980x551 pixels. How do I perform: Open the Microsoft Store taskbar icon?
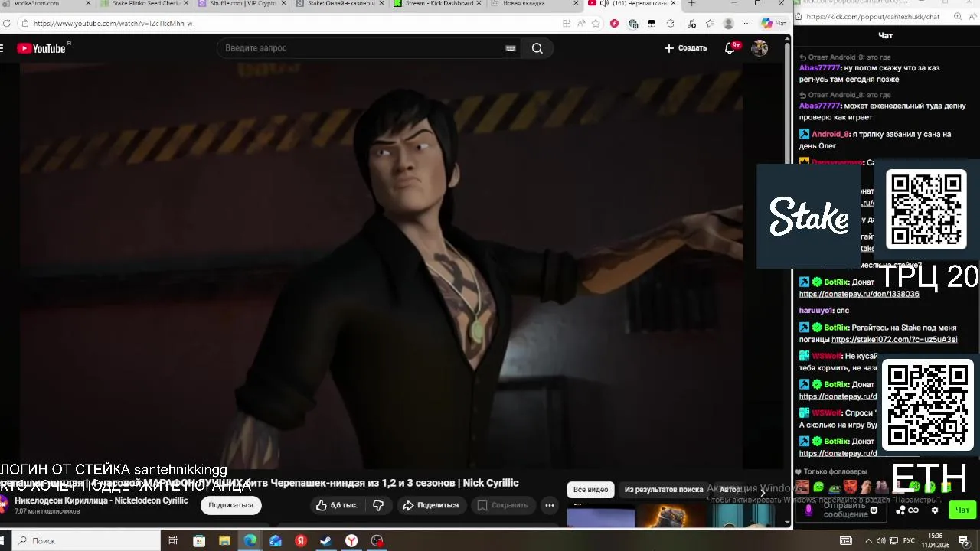point(199,540)
